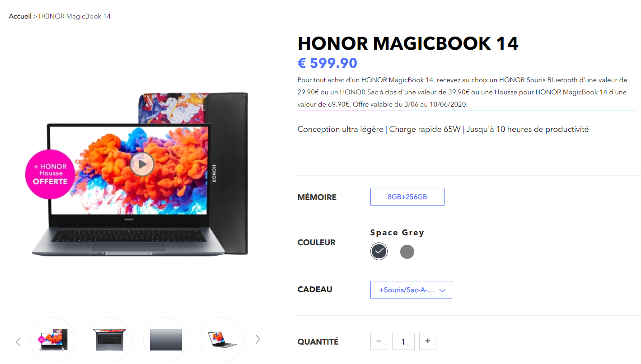The width and height of the screenshot is (641, 364).
Task: Go to previous thumbnail with left arrow
Action: click(19, 341)
